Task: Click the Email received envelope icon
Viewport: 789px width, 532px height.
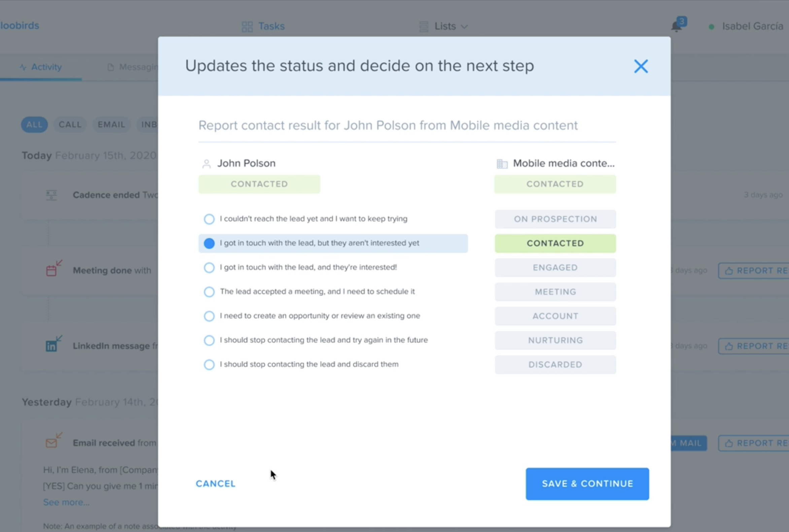Action: click(54, 440)
